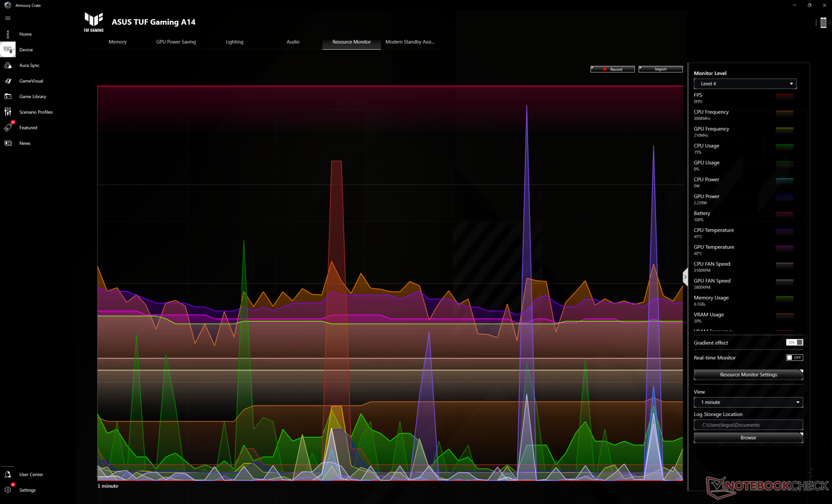Open the User Center bell icon
This screenshot has width=832, height=504.
coord(8,474)
